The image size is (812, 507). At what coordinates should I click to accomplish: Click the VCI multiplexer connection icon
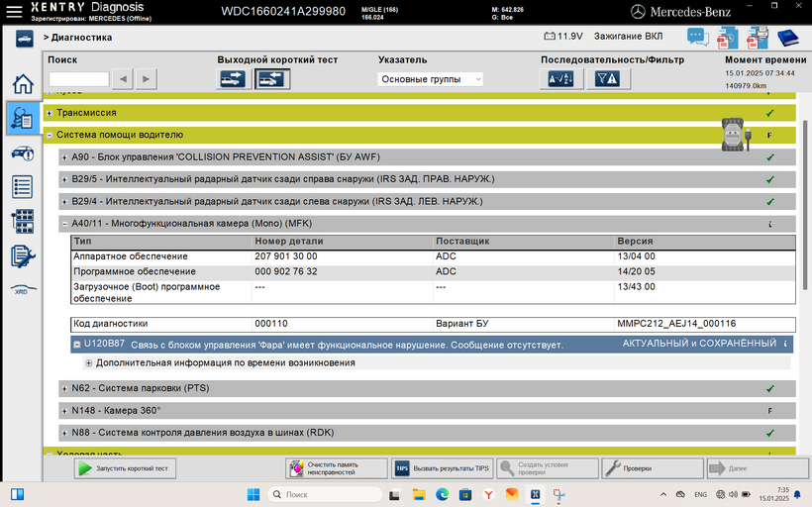(x=736, y=135)
